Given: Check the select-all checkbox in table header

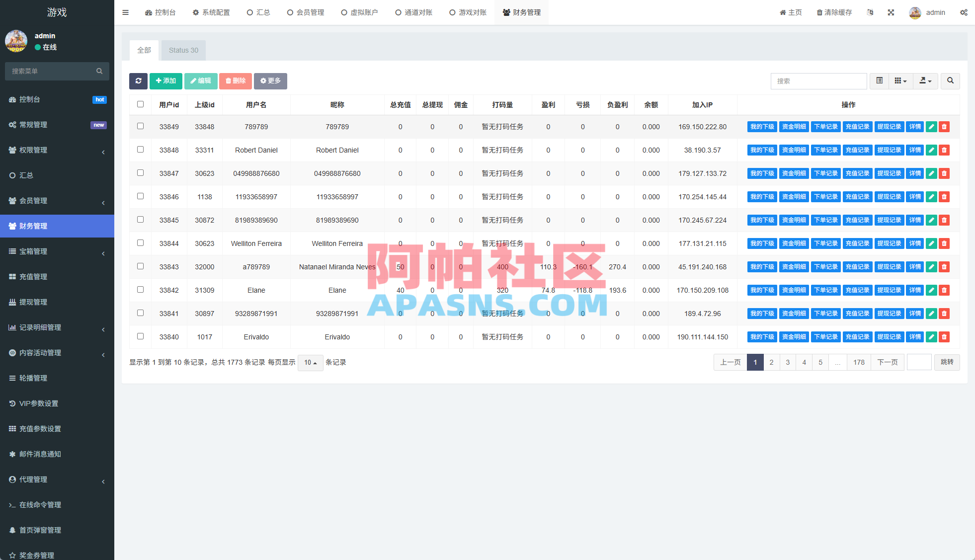Looking at the screenshot, I should click(140, 104).
